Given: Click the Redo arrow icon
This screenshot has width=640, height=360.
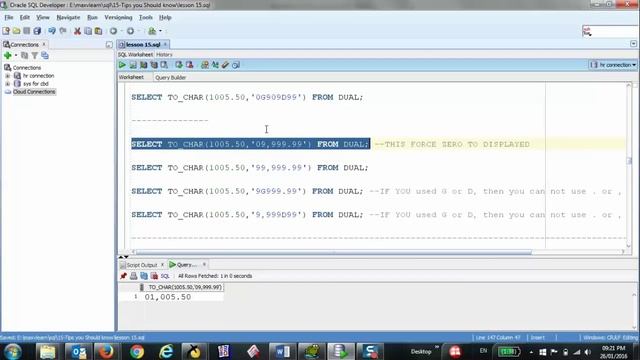Looking at the screenshot, I should point(63,31).
